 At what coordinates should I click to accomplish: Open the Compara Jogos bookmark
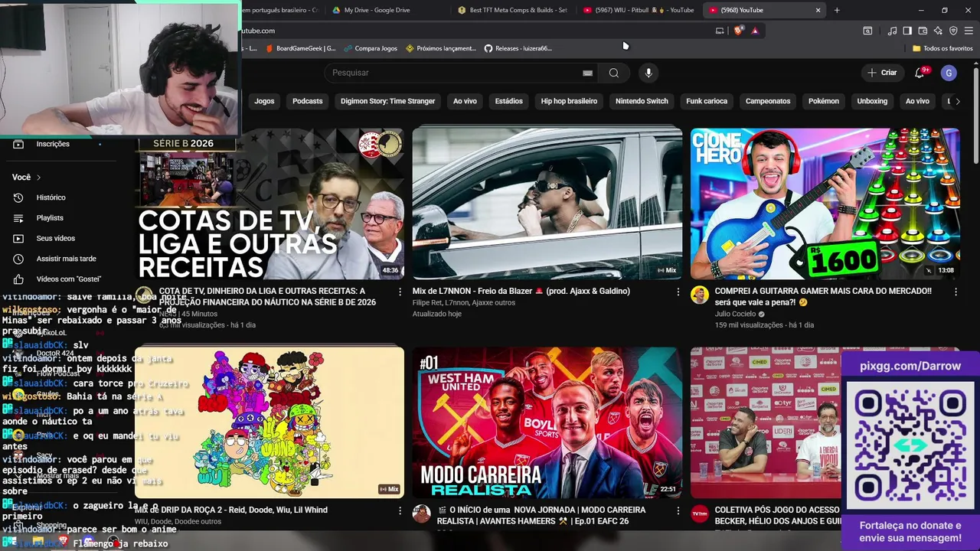tap(371, 48)
